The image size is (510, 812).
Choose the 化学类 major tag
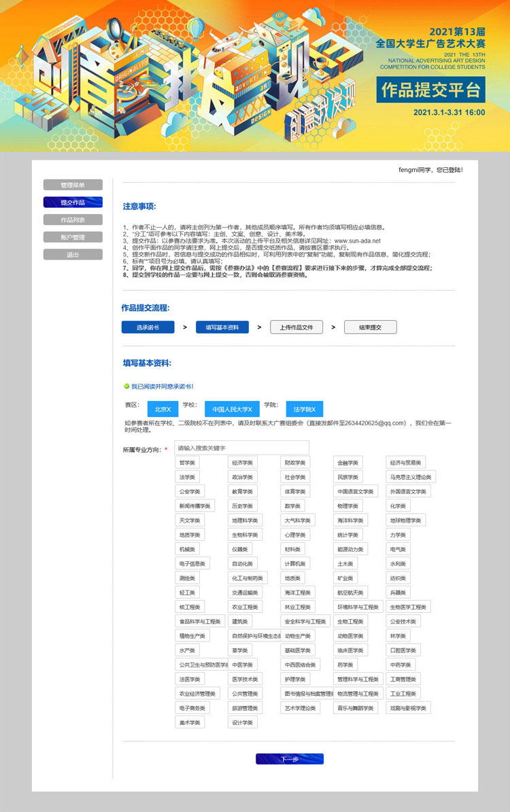tap(398, 506)
